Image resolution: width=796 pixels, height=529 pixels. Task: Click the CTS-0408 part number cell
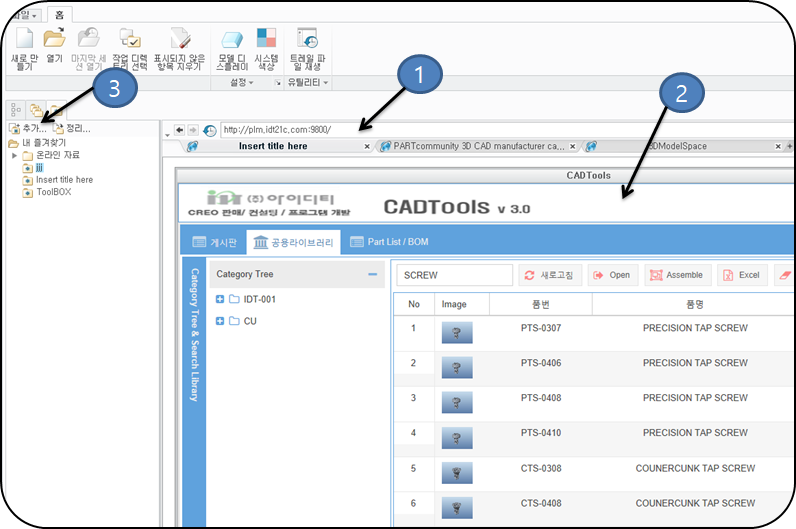(x=541, y=504)
